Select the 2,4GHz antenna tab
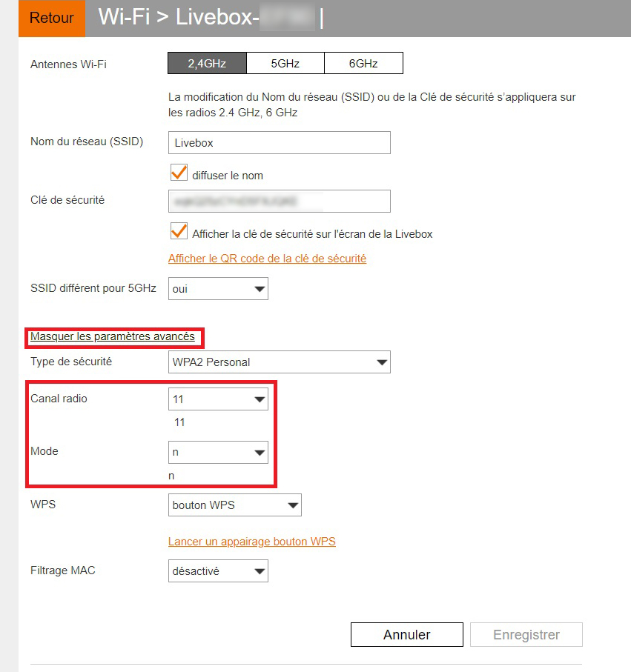631x672 pixels. point(206,63)
